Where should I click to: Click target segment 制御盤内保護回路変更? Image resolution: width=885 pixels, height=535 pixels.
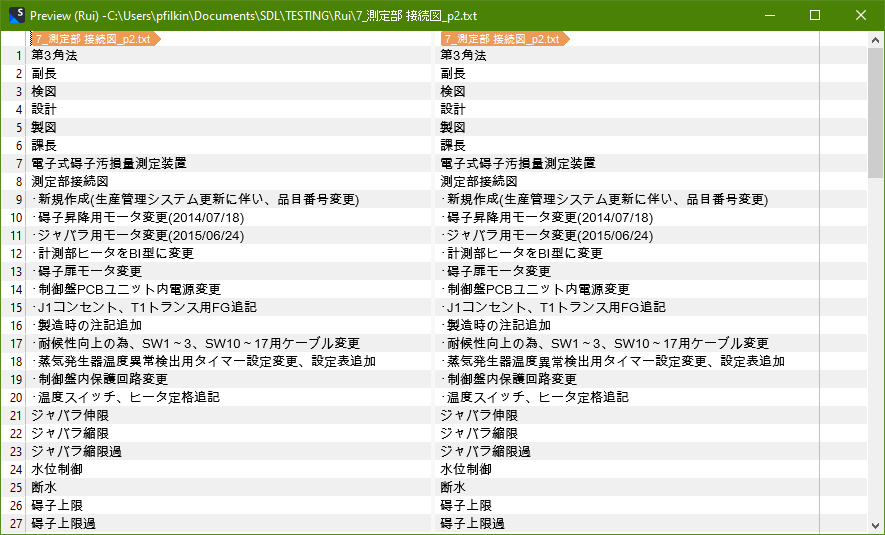point(511,380)
